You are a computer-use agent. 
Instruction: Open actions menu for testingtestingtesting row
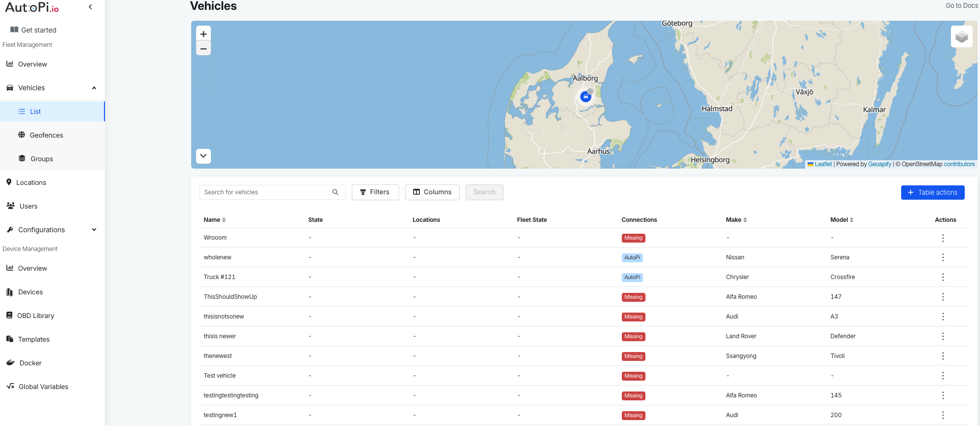943,395
